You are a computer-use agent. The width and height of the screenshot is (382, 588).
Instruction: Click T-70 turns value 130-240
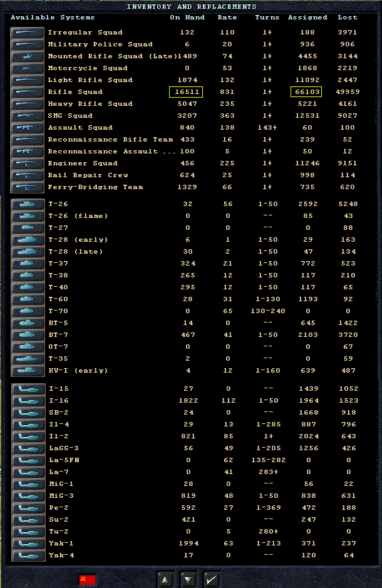(267, 311)
